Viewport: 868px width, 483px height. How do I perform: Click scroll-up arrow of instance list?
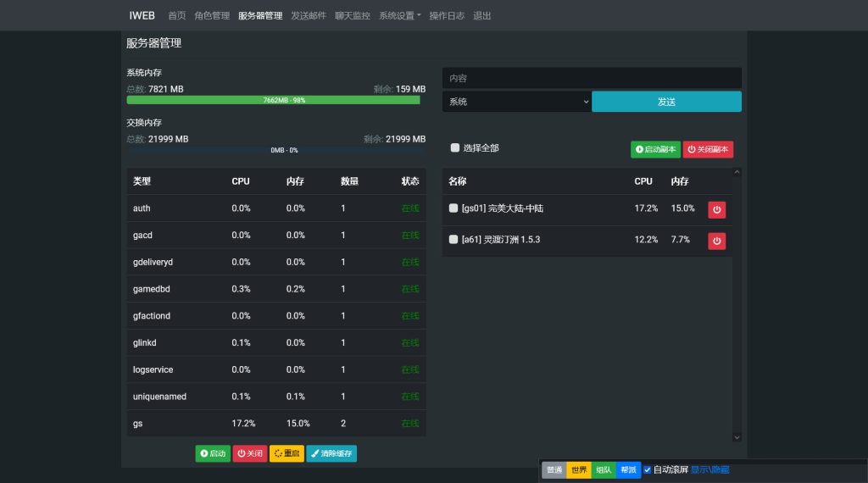[x=737, y=173]
